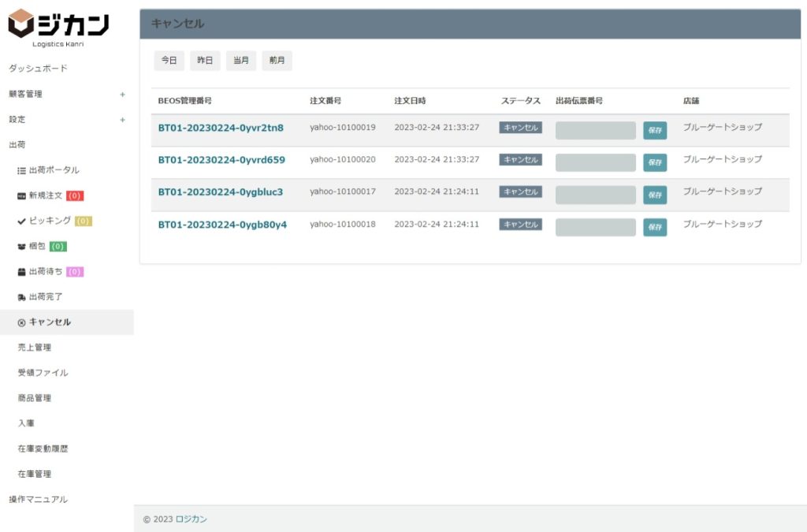Viewport: 807px width, 532px height.
Task: Expand the 顧客管理 plus sign
Action: [x=122, y=95]
